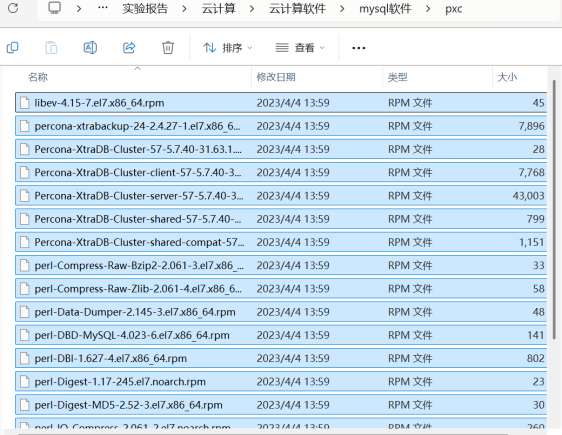Click file icon of perl-Data-Dumper row
This screenshot has width=562, height=435.
pyautogui.click(x=25, y=312)
